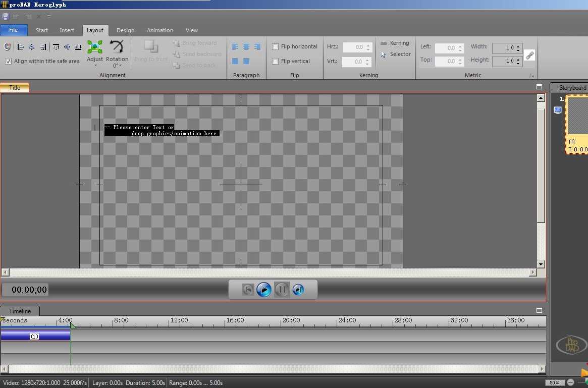Pause the preview playback
Screen dimensions: 588x388
(282, 290)
